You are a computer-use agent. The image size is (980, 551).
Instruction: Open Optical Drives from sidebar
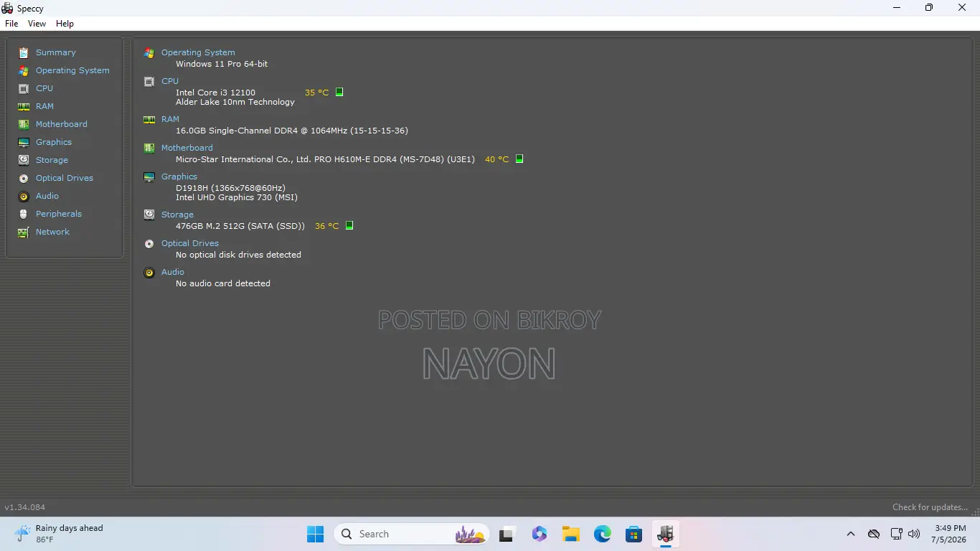coord(65,178)
